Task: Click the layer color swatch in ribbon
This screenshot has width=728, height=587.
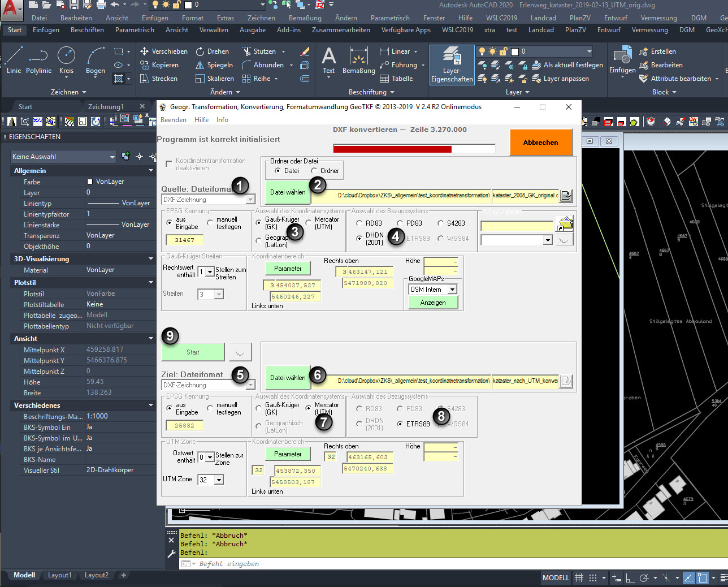Action: [515, 51]
